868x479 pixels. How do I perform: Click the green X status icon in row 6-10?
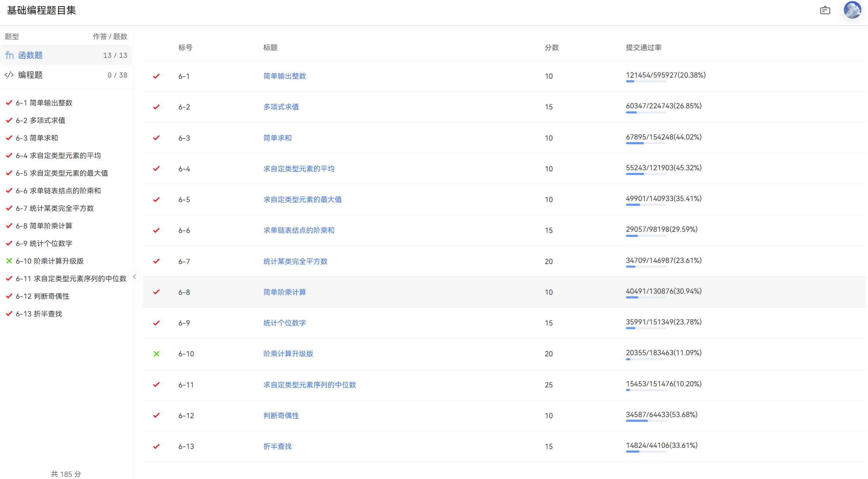(x=156, y=354)
